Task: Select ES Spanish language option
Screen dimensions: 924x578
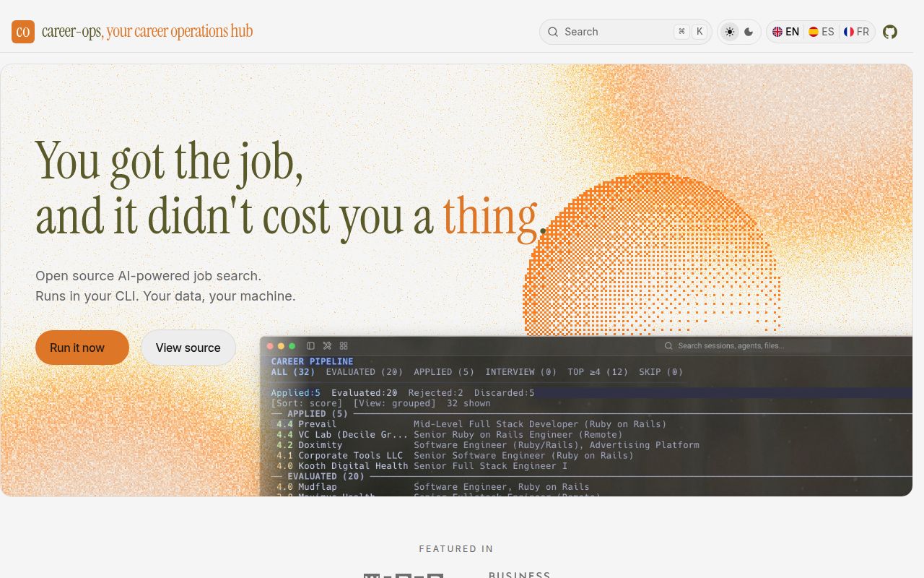Action: pos(821,32)
